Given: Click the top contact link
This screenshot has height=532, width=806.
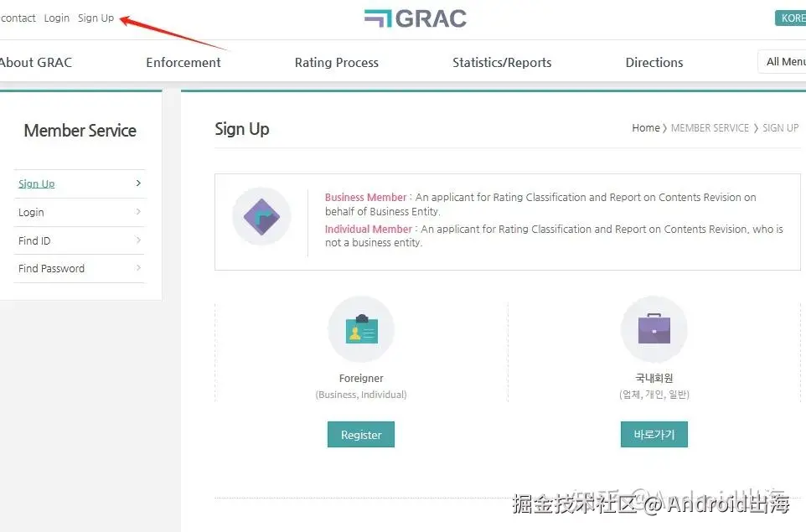Looking at the screenshot, I should tap(18, 18).
